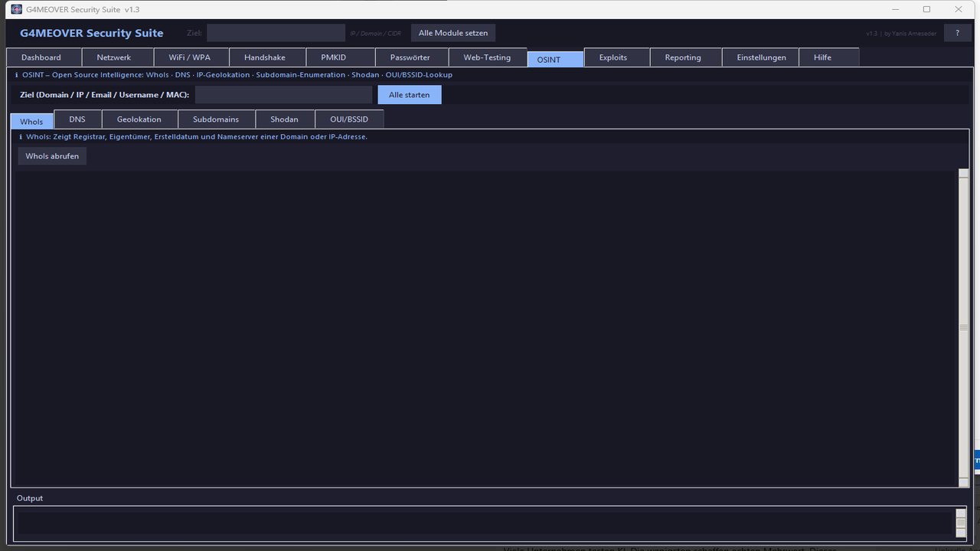Click the 'IP / Domain / CIDR' hint text
980x551 pixels.
click(x=375, y=34)
